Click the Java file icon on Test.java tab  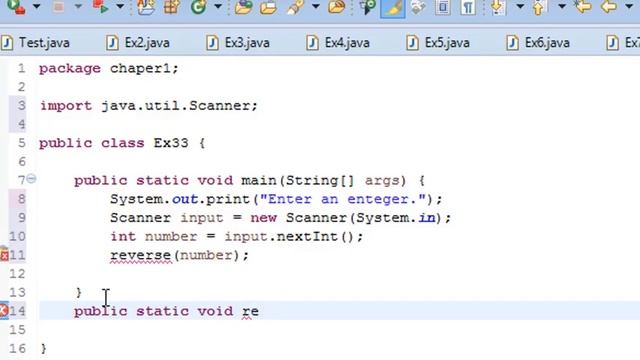pyautogui.click(x=7, y=43)
